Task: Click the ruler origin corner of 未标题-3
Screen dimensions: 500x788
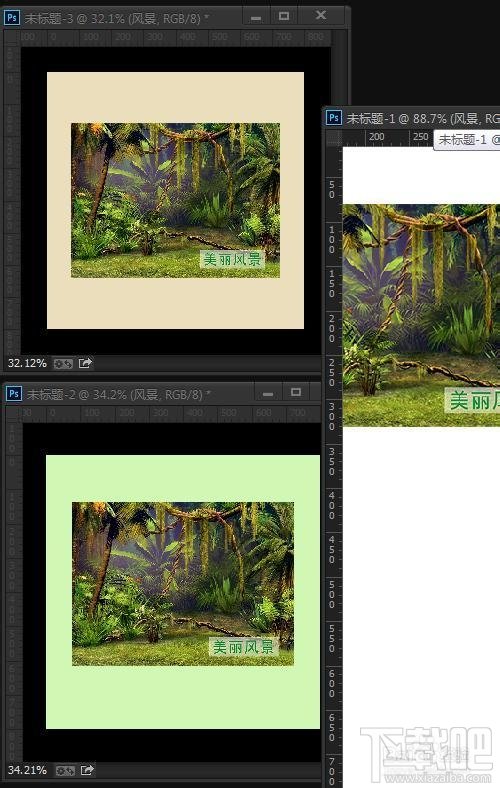Action: pos(12,38)
